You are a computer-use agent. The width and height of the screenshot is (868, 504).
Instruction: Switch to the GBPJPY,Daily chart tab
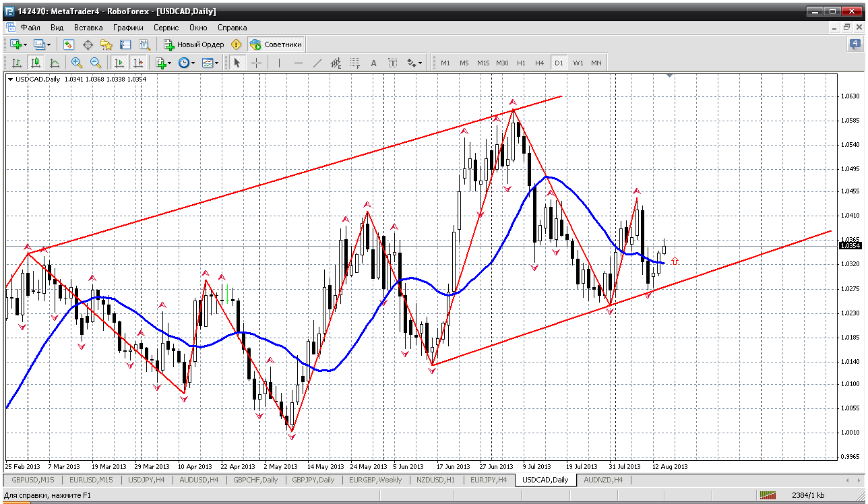313,480
